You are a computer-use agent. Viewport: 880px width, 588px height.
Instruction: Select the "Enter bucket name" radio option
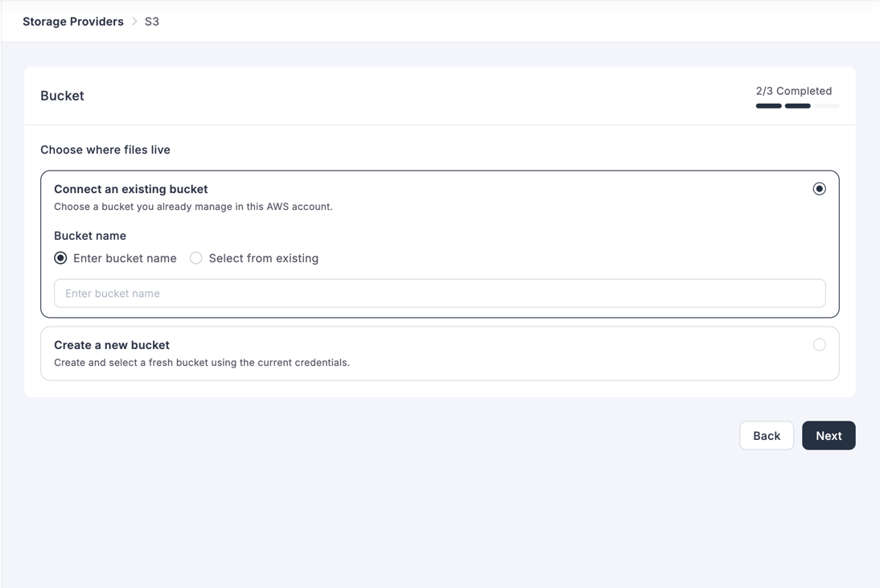(60, 257)
